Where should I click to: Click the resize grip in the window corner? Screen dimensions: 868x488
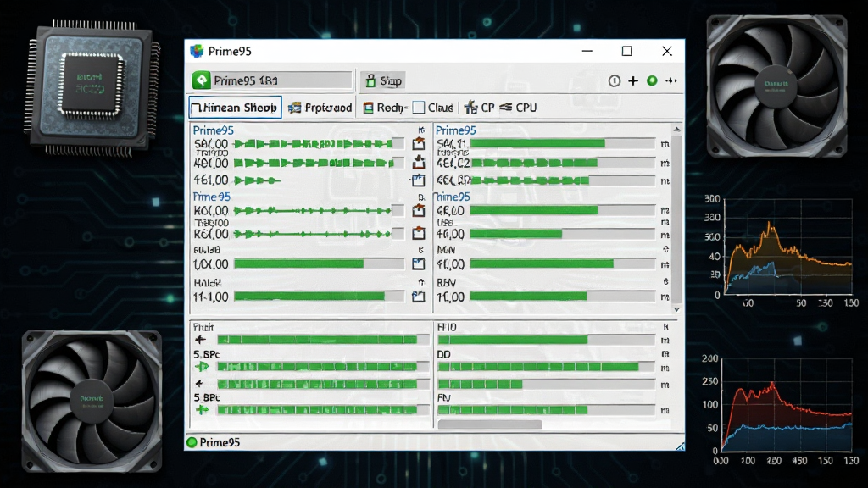coord(679,446)
